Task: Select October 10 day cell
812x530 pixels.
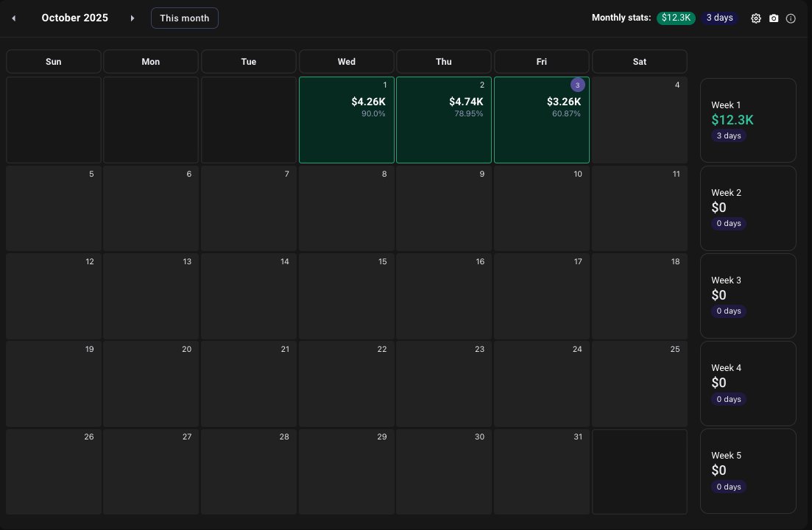Action: tap(542, 208)
